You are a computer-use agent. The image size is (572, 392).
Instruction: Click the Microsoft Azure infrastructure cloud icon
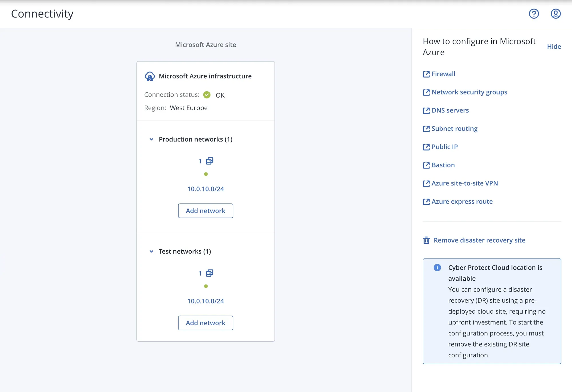(150, 76)
